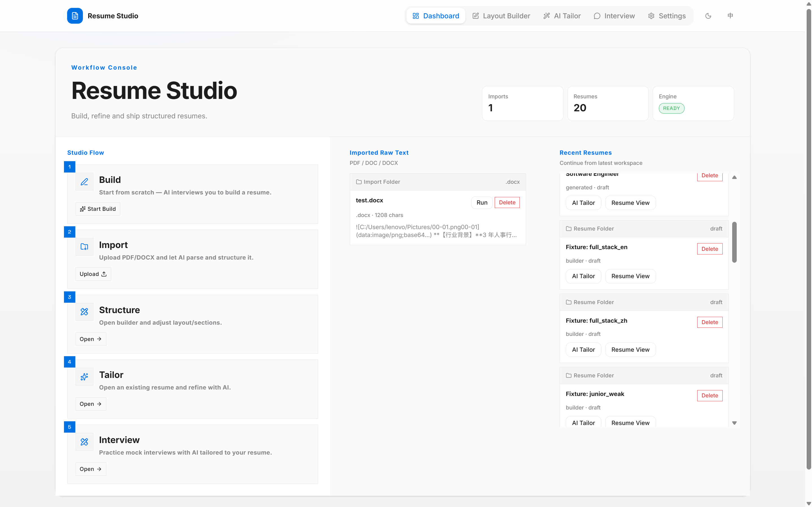The image size is (812, 507).
Task: Click Resume Folder icon above junior_weak
Action: tap(569, 376)
